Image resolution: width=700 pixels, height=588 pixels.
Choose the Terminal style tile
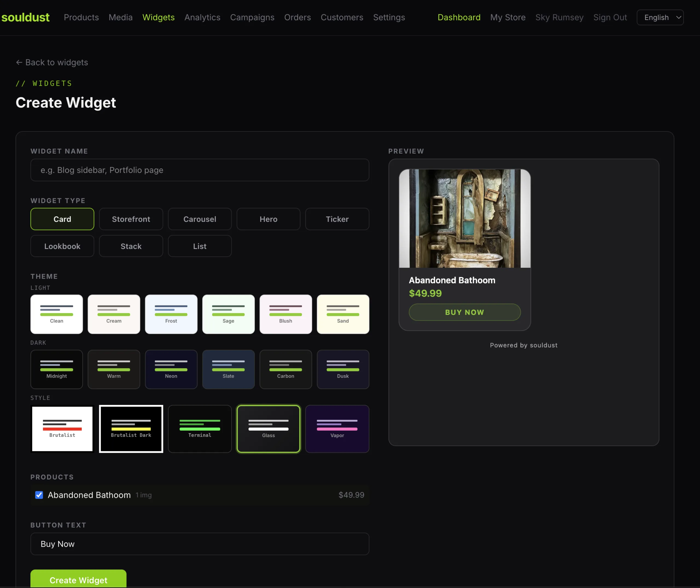(199, 429)
